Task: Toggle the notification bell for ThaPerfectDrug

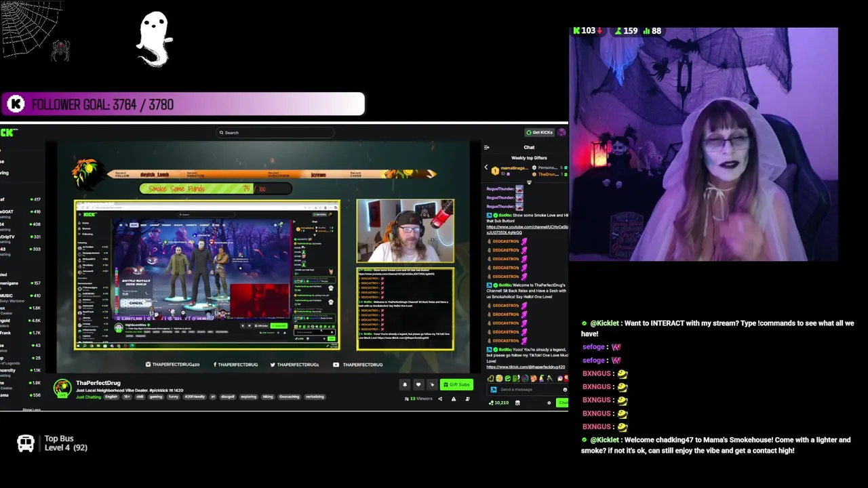Action: tap(405, 385)
